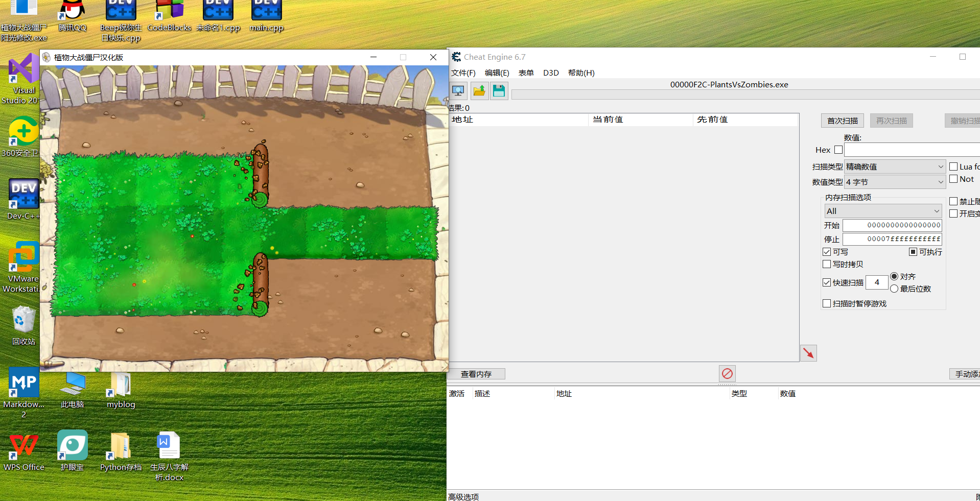
Task: Open Markdown editor desktop shortcut
Action: tap(24, 392)
